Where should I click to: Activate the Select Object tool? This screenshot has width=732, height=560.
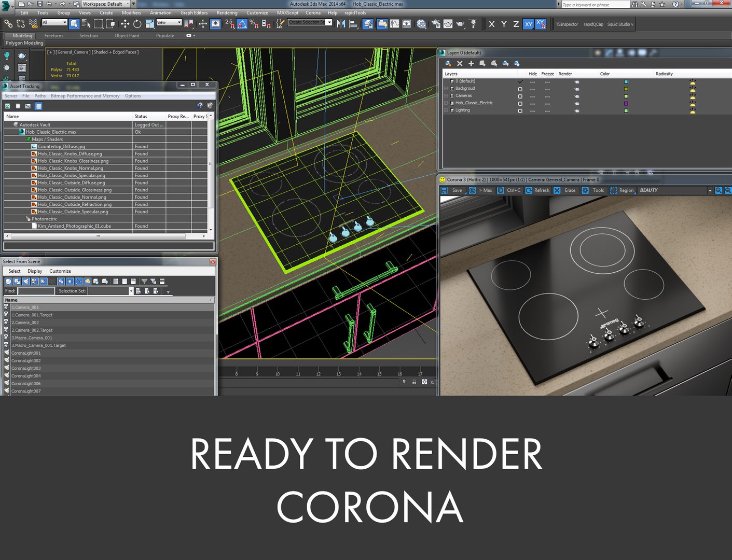coord(74,24)
